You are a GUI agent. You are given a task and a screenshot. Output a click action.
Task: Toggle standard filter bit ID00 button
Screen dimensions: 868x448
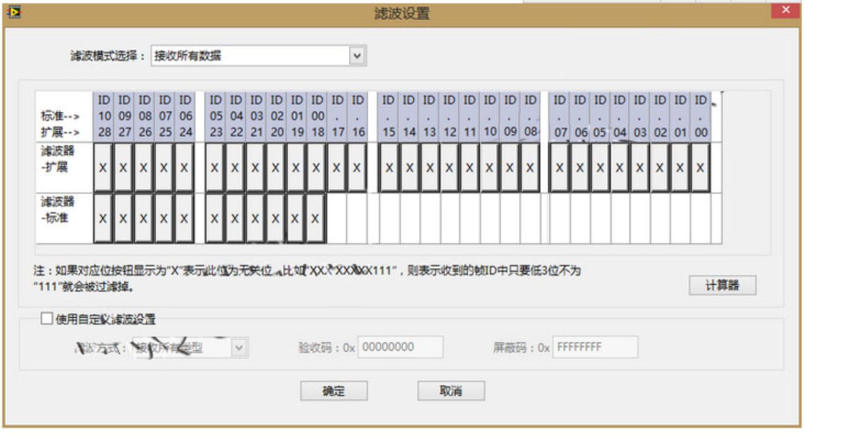pyautogui.click(x=315, y=218)
